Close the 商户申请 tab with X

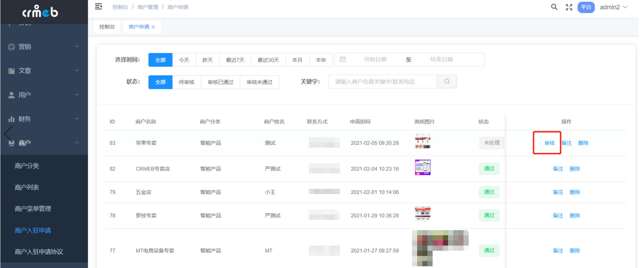click(153, 27)
